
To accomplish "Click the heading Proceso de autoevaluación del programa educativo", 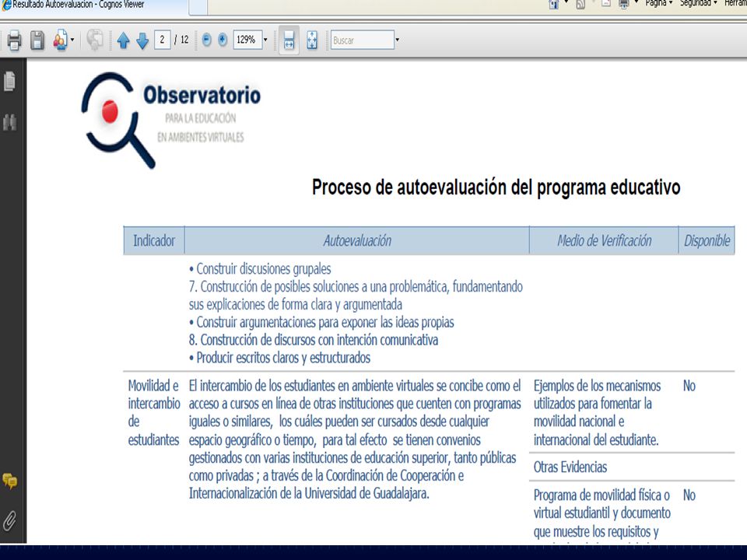I will 496,187.
